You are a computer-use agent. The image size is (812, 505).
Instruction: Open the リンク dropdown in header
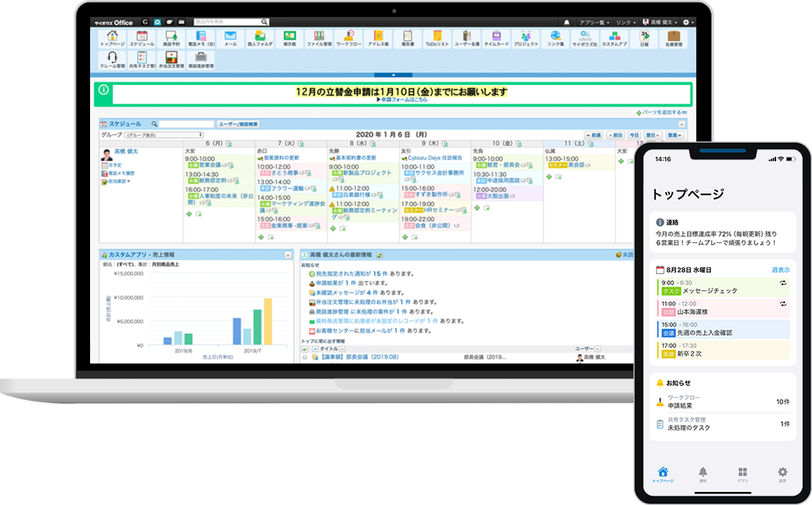coord(624,23)
